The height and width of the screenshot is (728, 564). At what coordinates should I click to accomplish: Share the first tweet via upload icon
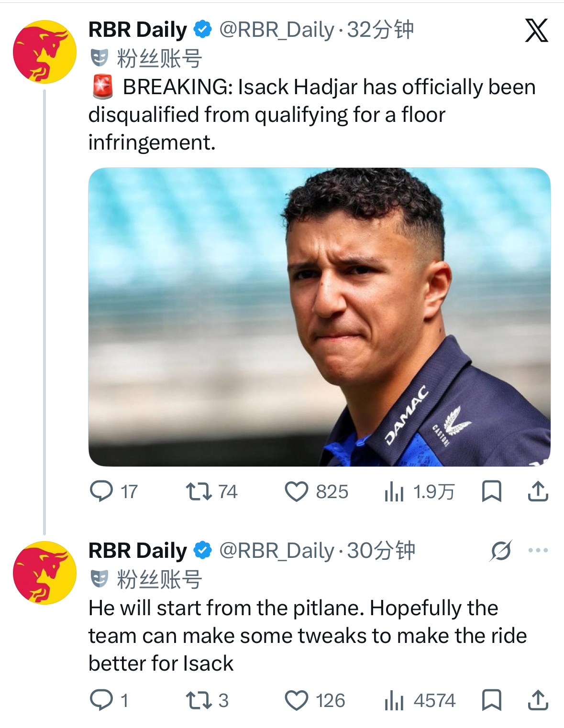[538, 491]
